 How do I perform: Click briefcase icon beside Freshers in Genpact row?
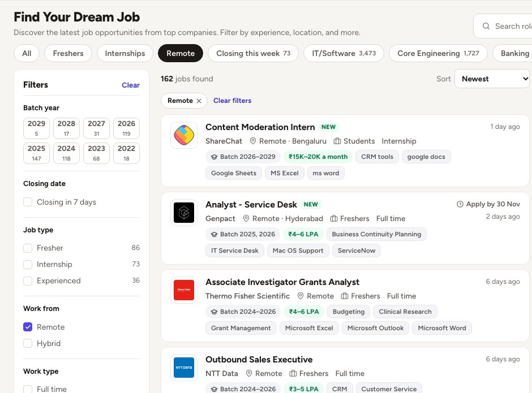[334, 218]
